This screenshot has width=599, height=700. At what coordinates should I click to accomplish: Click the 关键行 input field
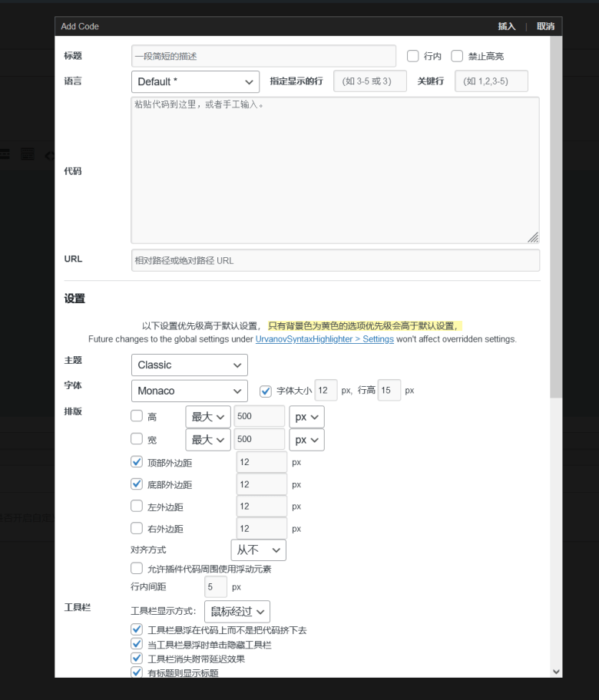pyautogui.click(x=491, y=81)
